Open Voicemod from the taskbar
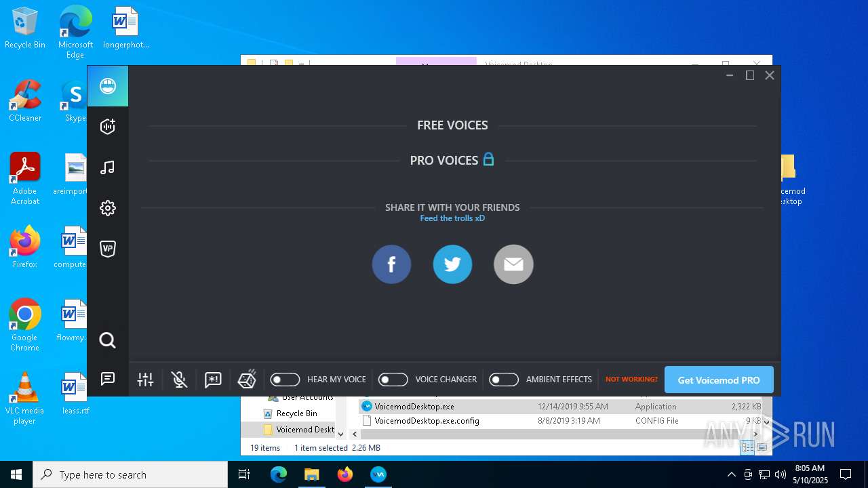Viewport: 868px width, 488px height. tap(378, 474)
